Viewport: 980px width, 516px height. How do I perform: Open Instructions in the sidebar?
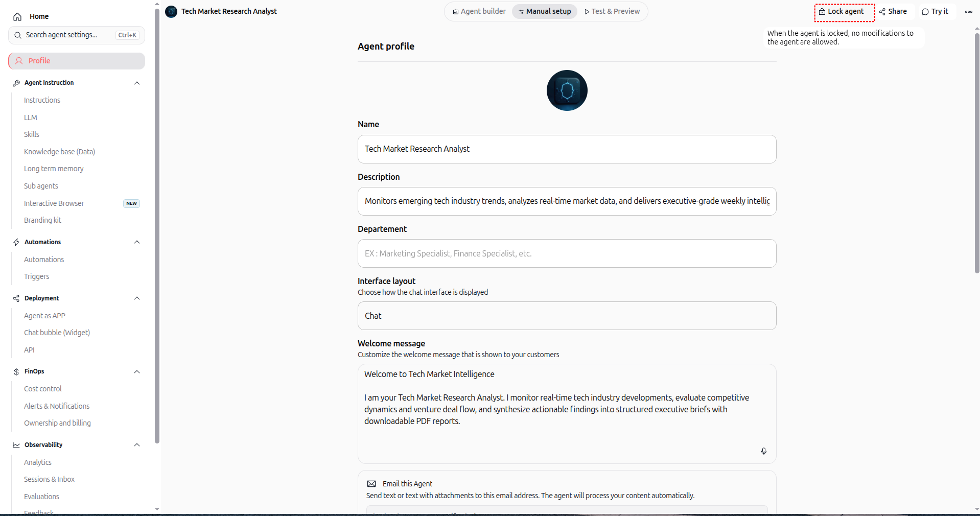point(42,100)
